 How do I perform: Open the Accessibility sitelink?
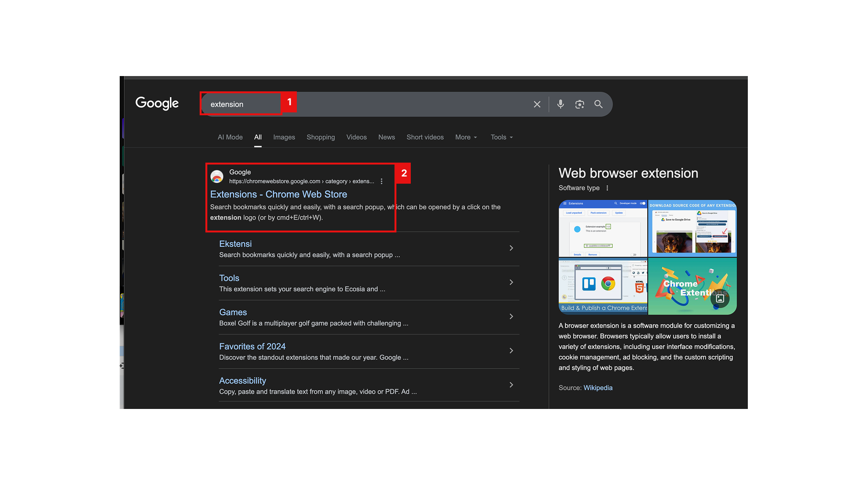243,381
